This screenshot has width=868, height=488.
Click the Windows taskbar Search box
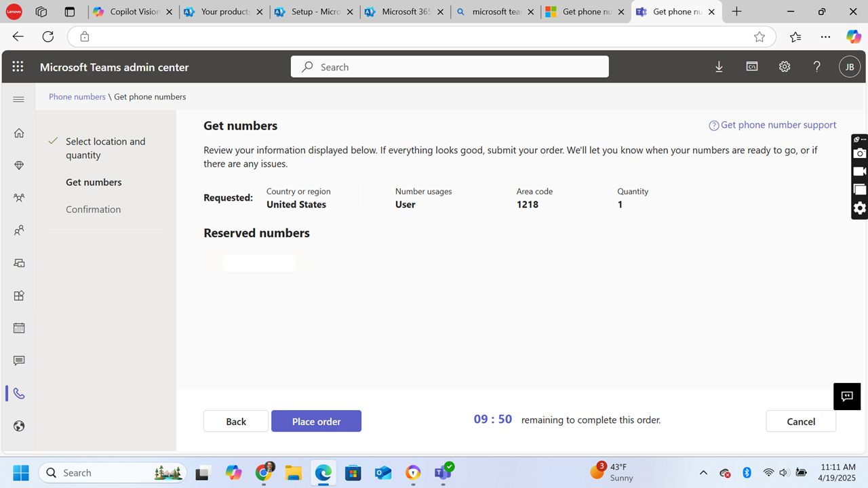point(113,472)
